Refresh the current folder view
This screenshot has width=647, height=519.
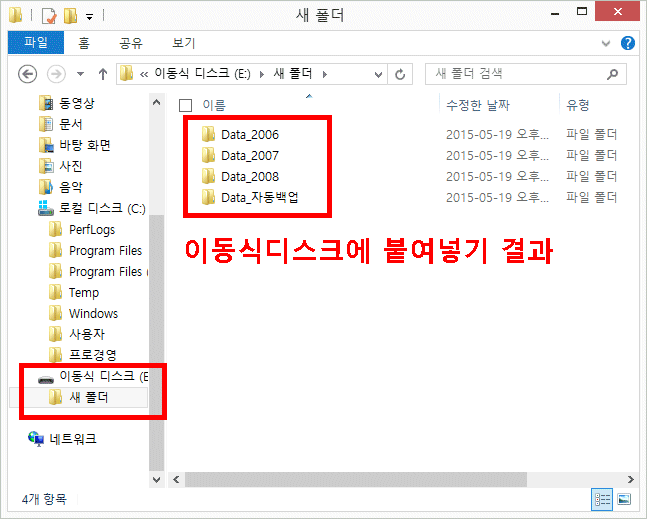coord(400,75)
